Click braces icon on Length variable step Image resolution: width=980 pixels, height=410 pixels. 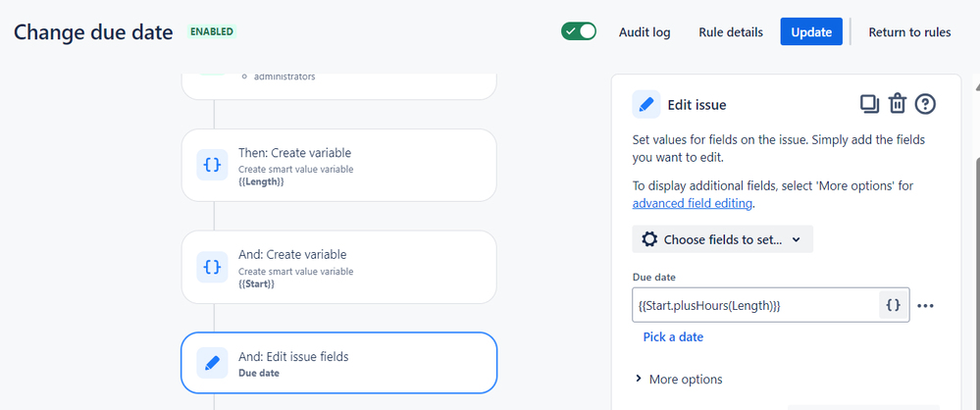213,165
